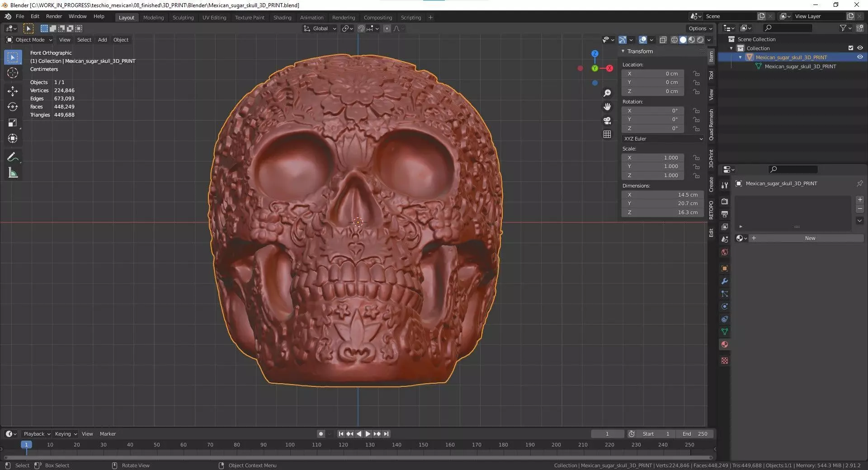Click the Dimensions X field showing 14.5 cm
The height and width of the screenshot is (470, 868).
pyautogui.click(x=662, y=195)
